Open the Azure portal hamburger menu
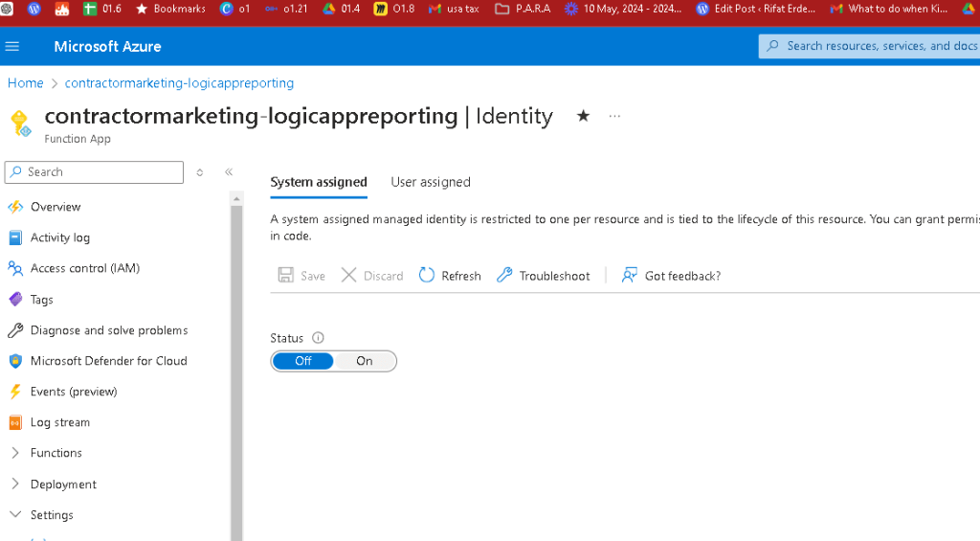Screen dimensions: 980x541 click(12, 46)
